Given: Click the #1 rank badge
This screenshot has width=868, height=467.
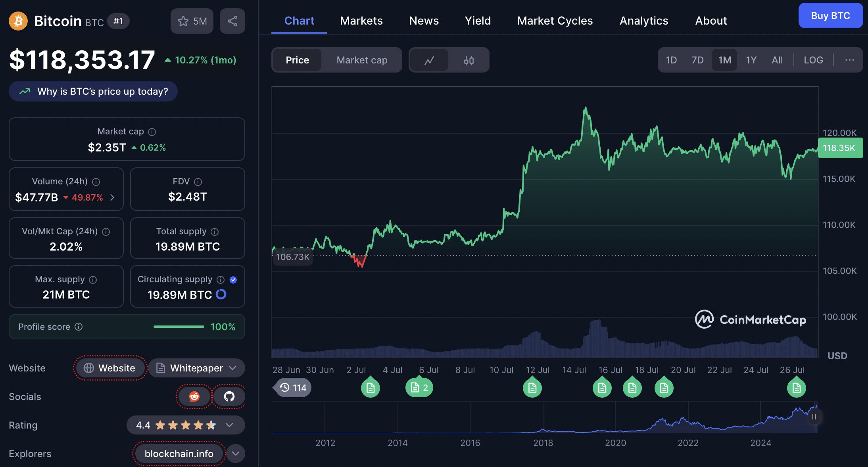Looking at the screenshot, I should pos(118,21).
